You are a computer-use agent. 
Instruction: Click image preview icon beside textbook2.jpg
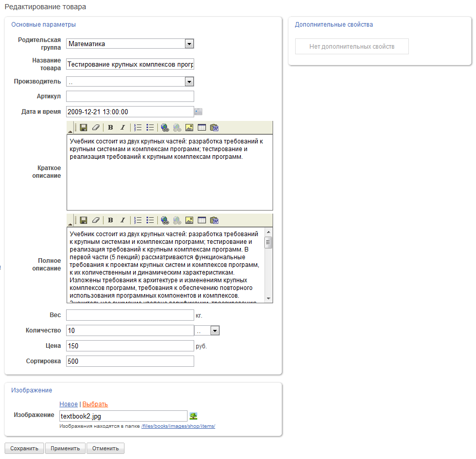(193, 416)
